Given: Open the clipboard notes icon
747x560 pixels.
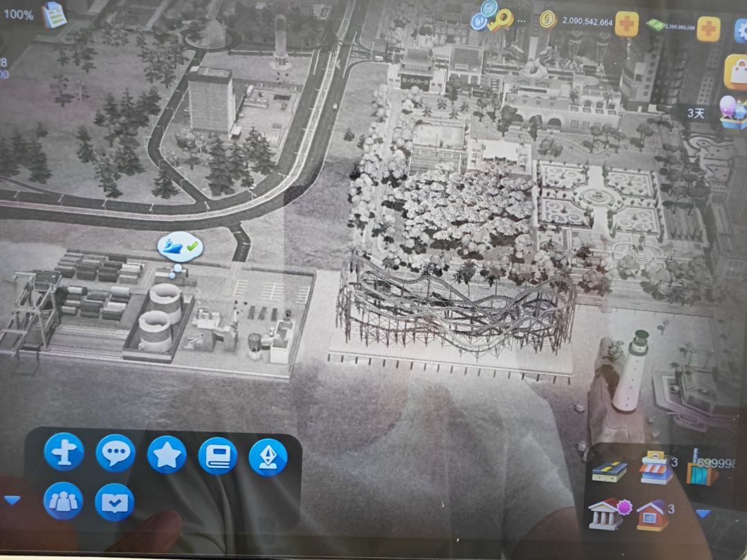Looking at the screenshot, I should click(54, 15).
